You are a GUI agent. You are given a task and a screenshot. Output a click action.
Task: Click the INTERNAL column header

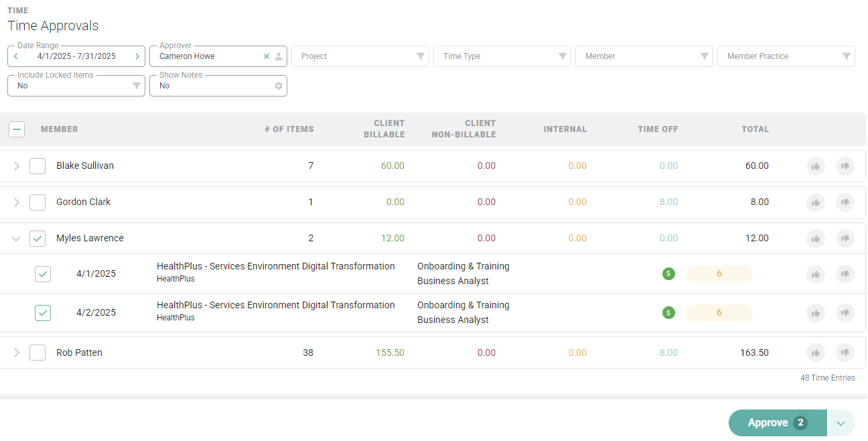565,129
